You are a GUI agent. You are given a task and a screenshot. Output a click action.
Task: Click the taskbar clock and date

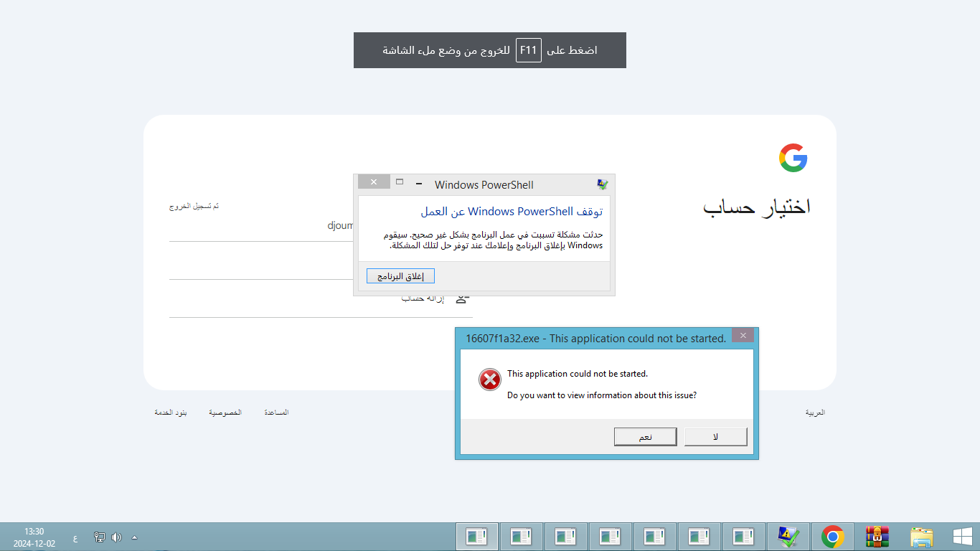pyautogui.click(x=34, y=537)
